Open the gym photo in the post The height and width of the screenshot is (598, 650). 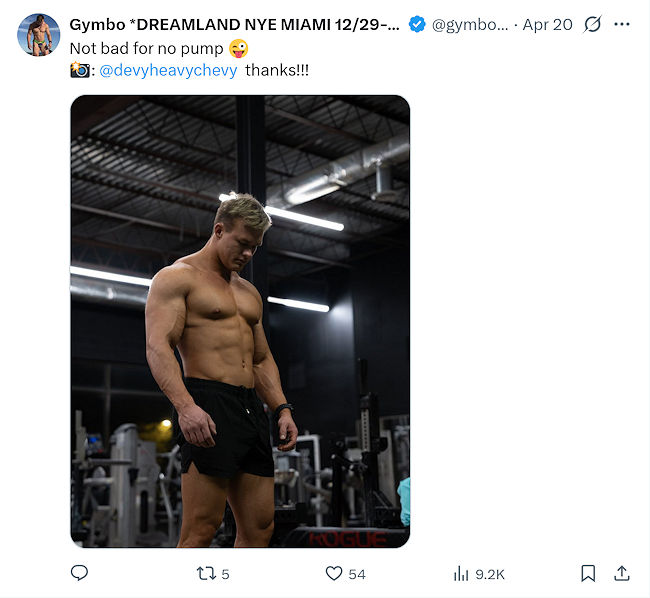[x=240, y=321]
